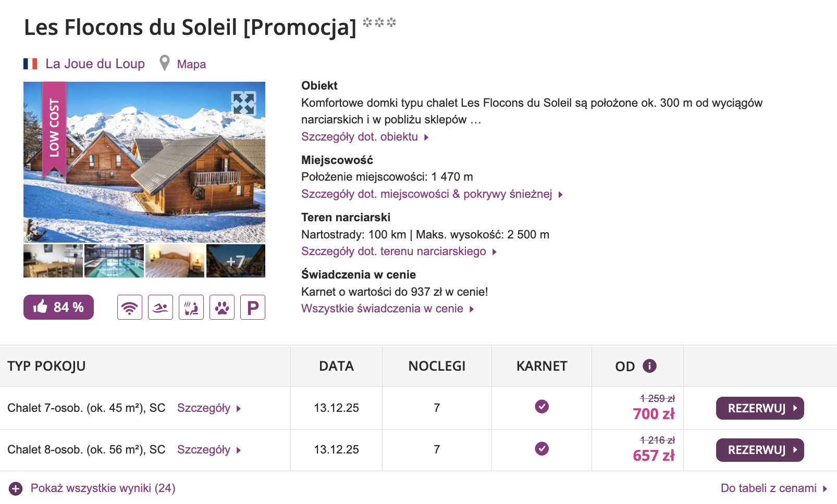Click the pets-allowed paw icon
The height and width of the screenshot is (504, 837).
[x=221, y=307]
